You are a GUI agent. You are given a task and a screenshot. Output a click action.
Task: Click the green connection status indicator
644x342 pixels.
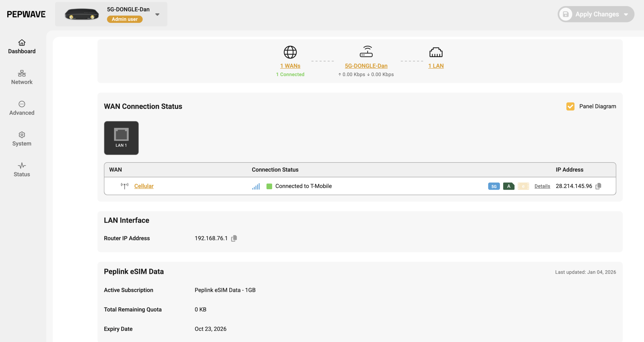[269, 186]
